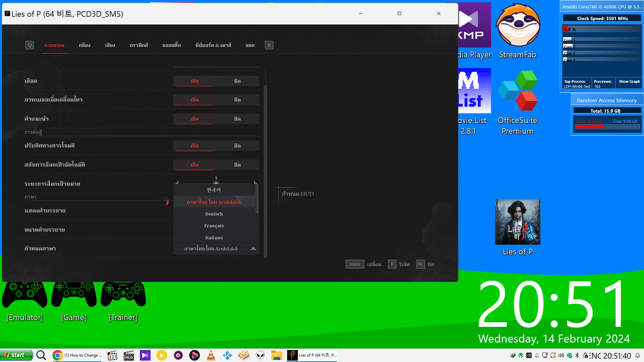Image resolution: width=644 pixels, height=362 pixels.
Task: Click the uTorrent tray icon
Action: (x=521, y=355)
